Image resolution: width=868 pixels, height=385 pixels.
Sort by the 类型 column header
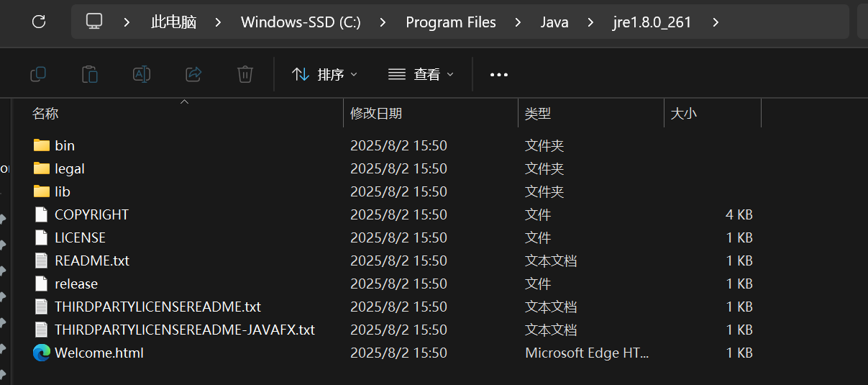538,114
